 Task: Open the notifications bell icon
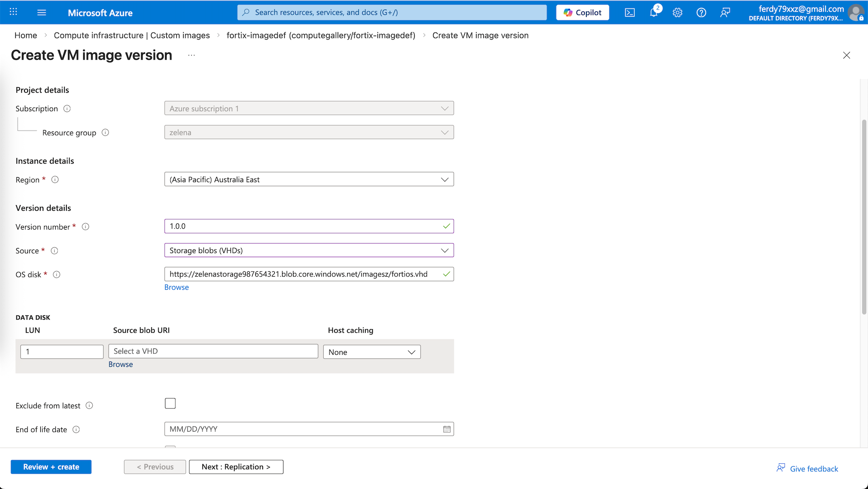[x=654, y=13]
